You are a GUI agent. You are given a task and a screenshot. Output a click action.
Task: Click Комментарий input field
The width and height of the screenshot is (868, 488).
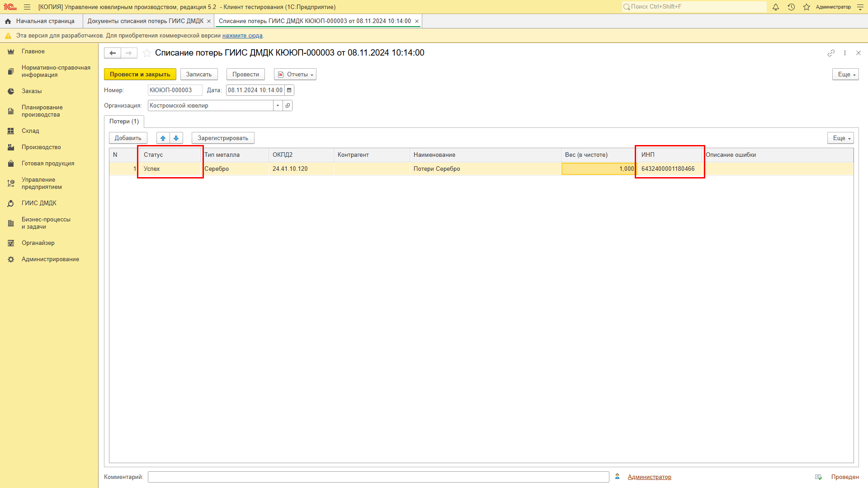coord(378,477)
